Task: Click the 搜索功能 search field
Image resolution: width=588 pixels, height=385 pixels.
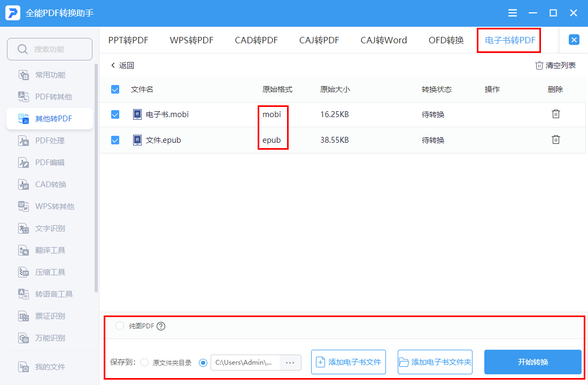Action: [50, 49]
